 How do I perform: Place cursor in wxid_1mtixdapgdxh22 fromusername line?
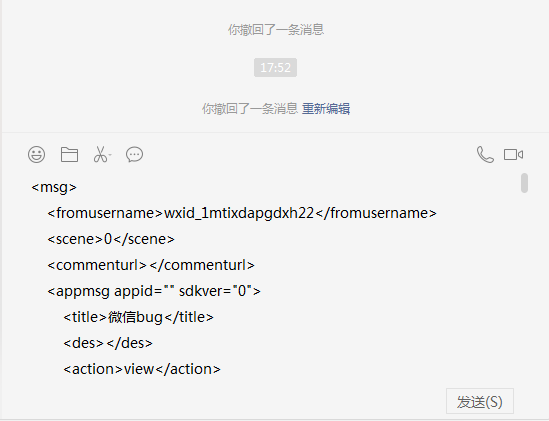pyautogui.click(x=242, y=213)
